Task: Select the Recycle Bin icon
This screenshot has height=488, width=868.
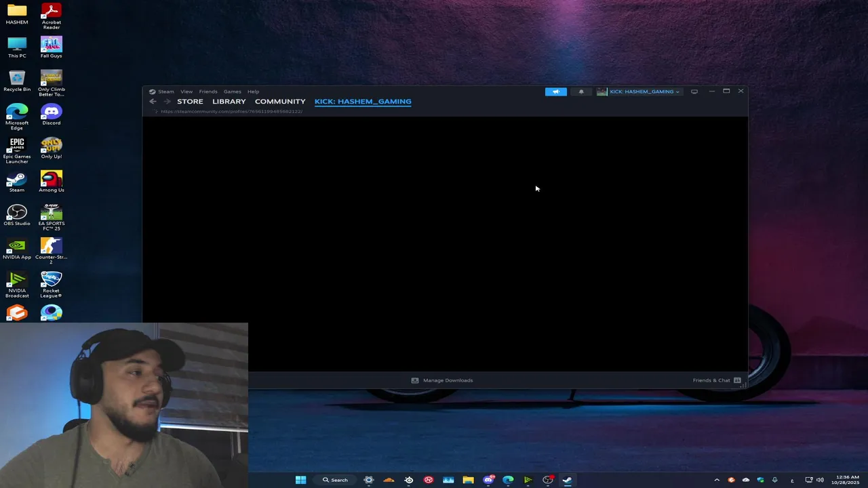Action: (17, 81)
